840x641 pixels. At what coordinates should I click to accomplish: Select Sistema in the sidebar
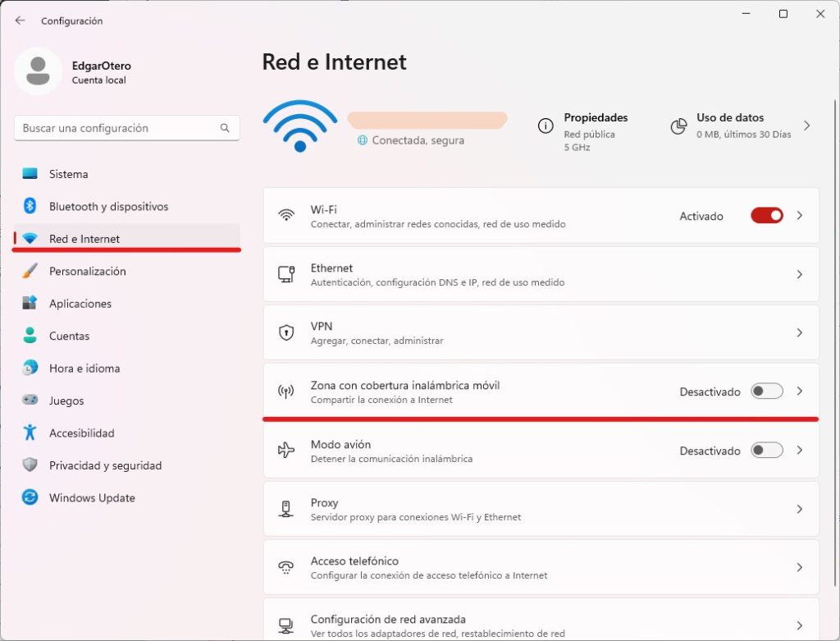click(x=127, y=174)
